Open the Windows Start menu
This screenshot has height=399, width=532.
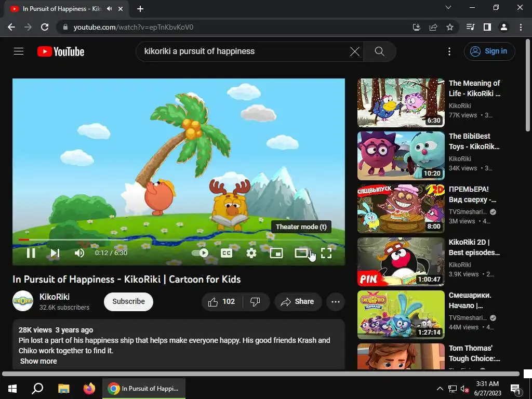coord(12,389)
